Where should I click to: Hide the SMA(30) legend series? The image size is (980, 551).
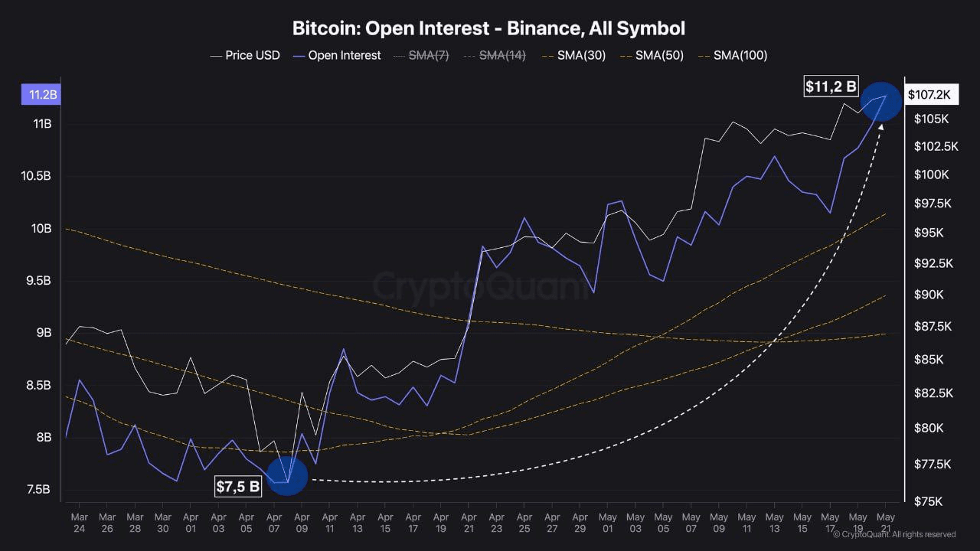(573, 55)
